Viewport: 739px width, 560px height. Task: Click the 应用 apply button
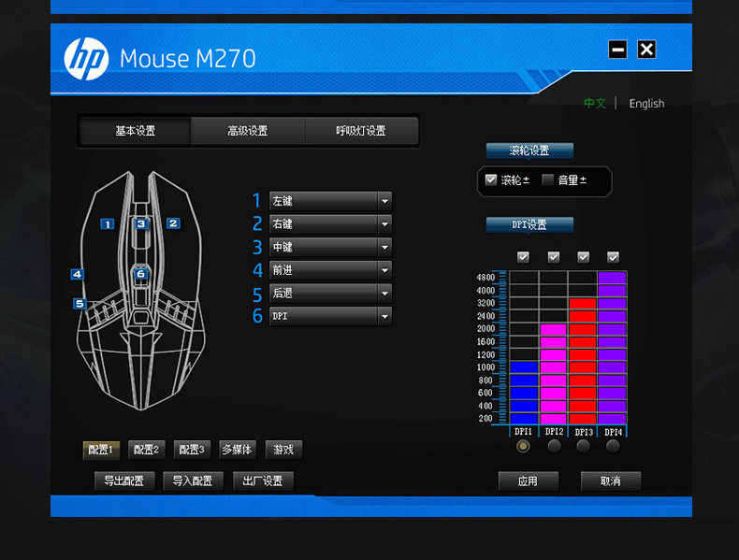(x=528, y=481)
